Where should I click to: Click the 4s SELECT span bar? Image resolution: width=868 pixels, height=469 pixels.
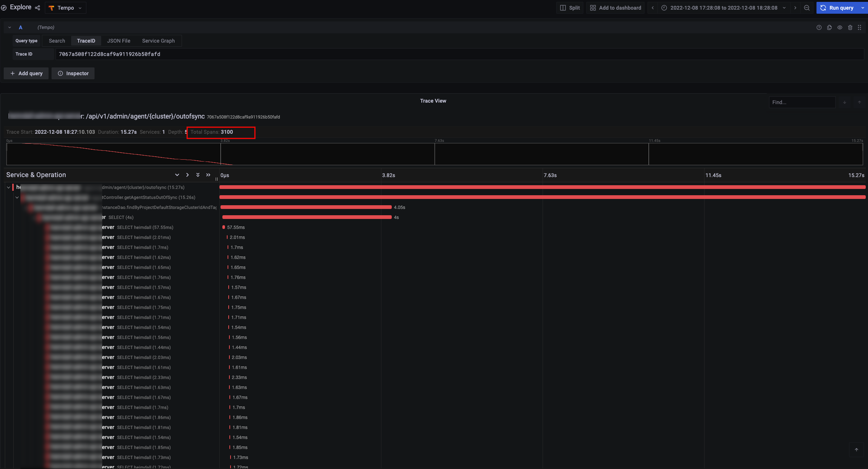(x=307, y=217)
